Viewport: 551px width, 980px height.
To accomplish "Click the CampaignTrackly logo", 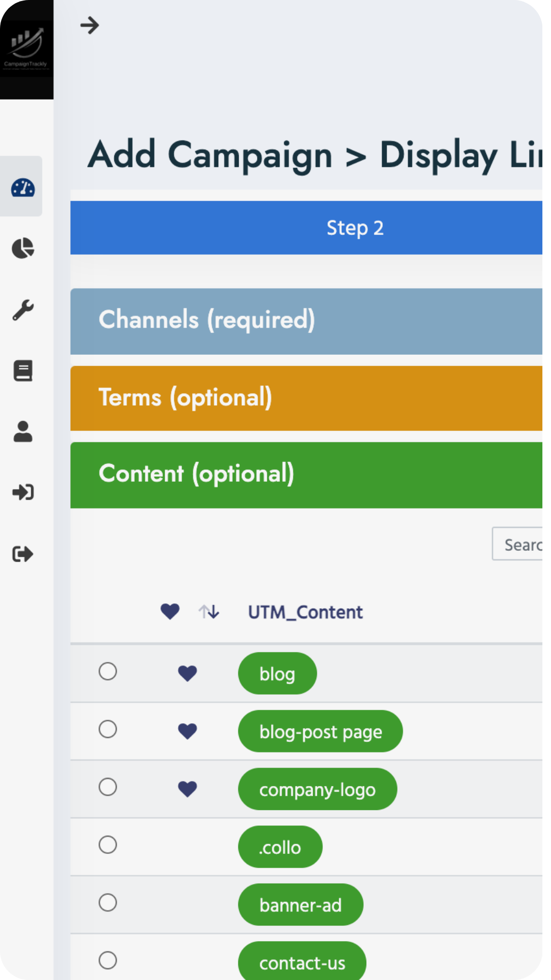I will pyautogui.click(x=26, y=49).
